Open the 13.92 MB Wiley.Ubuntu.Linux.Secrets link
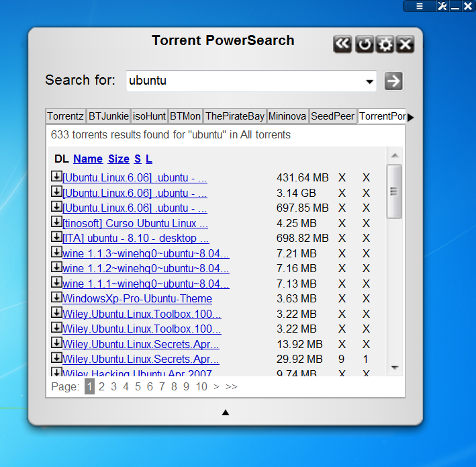This screenshot has width=476, height=467. [140, 344]
